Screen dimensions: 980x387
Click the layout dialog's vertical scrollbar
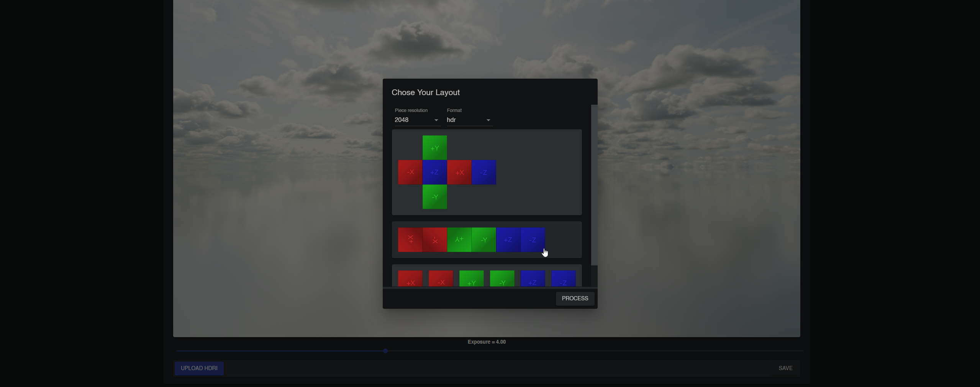coord(594,185)
